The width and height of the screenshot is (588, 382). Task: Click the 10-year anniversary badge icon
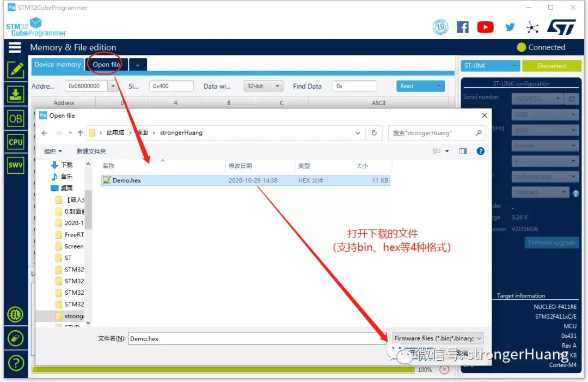coord(440,27)
